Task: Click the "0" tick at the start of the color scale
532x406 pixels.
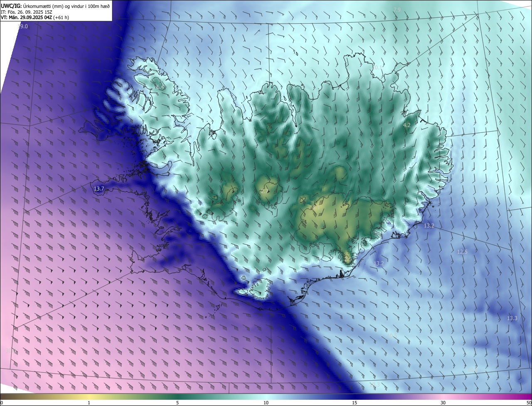Action: click(x=2, y=403)
